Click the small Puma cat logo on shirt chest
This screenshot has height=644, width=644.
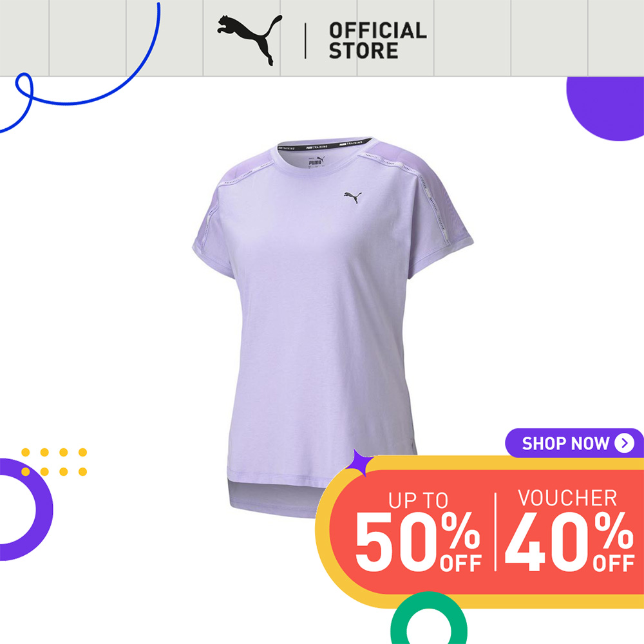click(353, 196)
